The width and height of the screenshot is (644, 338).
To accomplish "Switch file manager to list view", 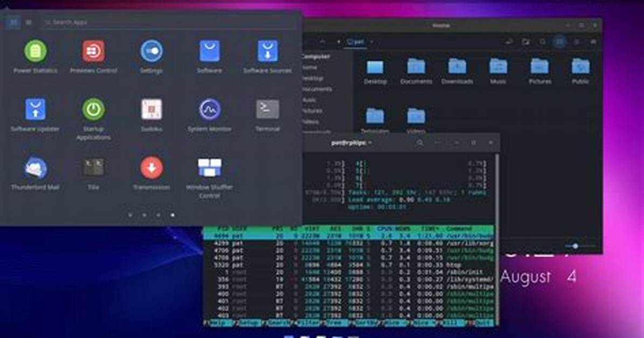I will [576, 41].
